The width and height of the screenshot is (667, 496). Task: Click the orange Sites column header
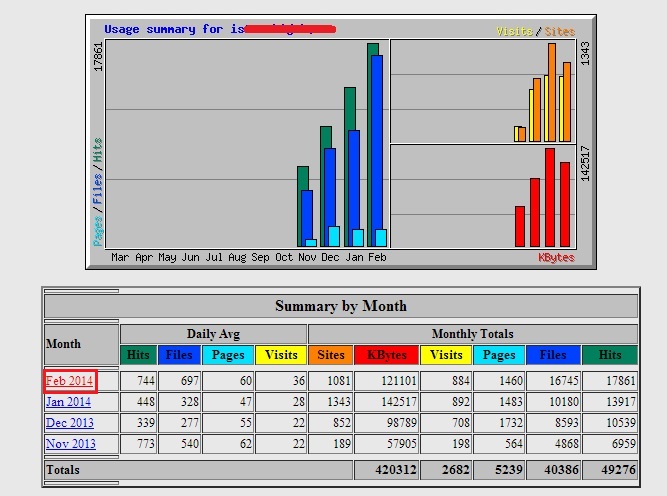330,355
